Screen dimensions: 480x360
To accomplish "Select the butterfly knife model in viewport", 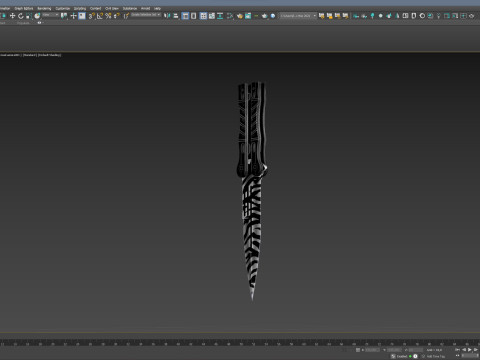I will tap(252, 190).
